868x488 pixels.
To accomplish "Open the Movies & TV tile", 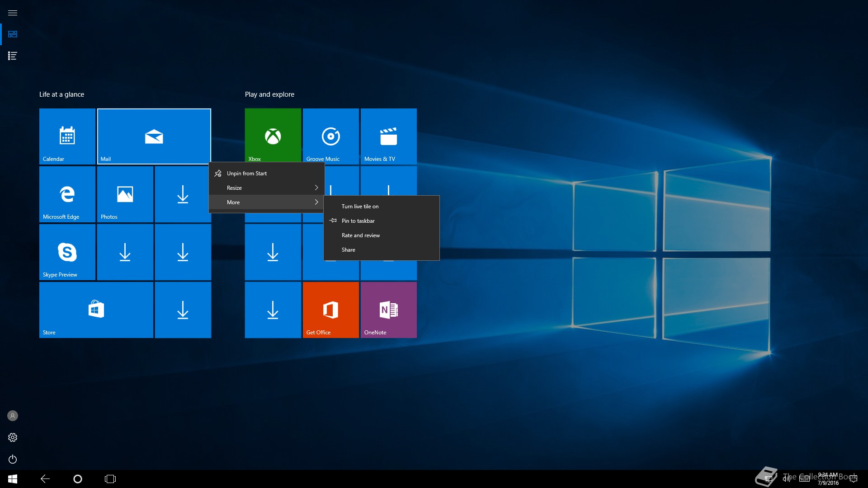I will click(x=388, y=136).
